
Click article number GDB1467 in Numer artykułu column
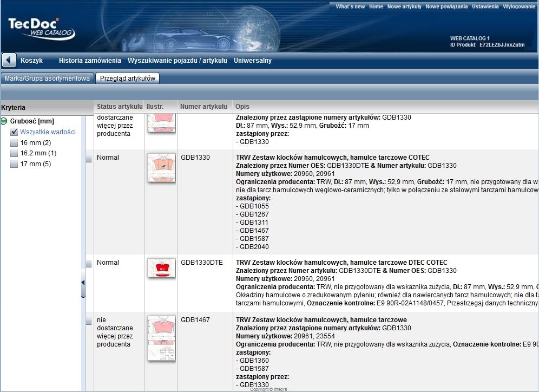195,320
